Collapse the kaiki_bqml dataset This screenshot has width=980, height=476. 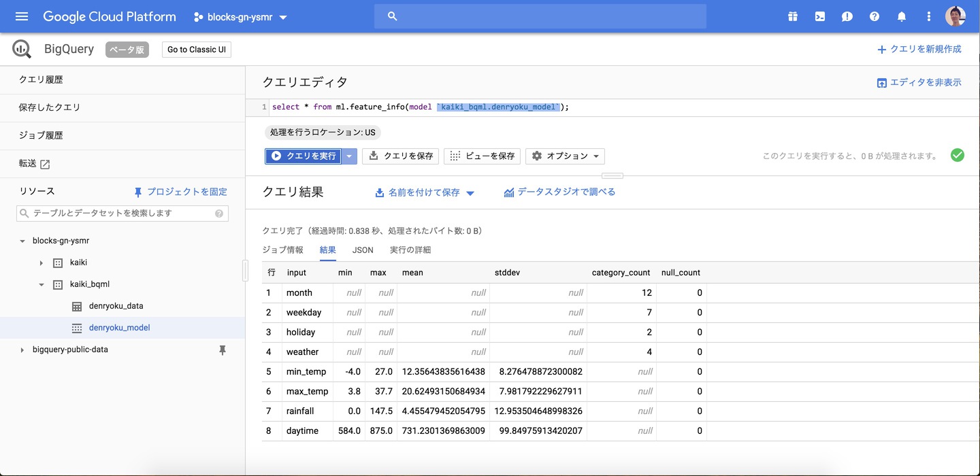point(42,284)
